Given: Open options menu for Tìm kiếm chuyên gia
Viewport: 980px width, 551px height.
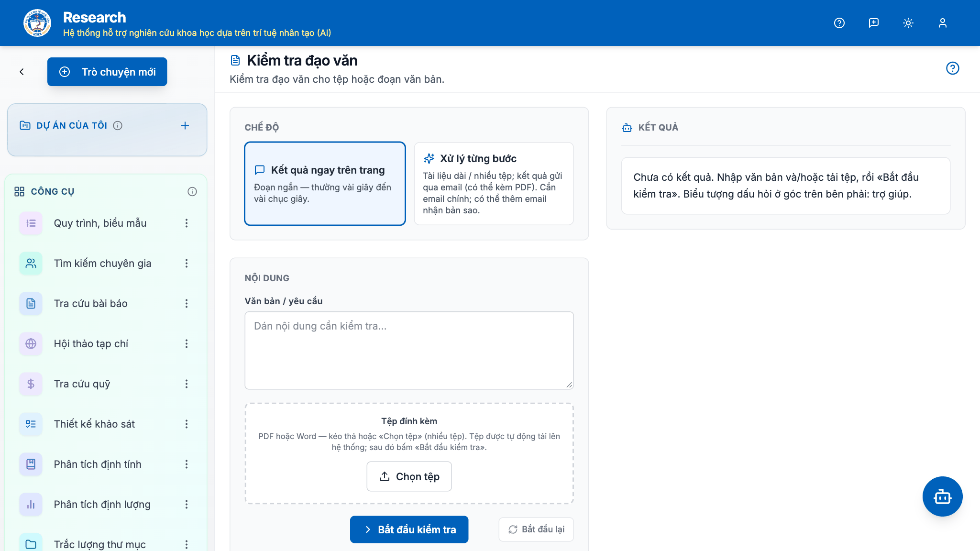Looking at the screenshot, I should pyautogui.click(x=187, y=263).
